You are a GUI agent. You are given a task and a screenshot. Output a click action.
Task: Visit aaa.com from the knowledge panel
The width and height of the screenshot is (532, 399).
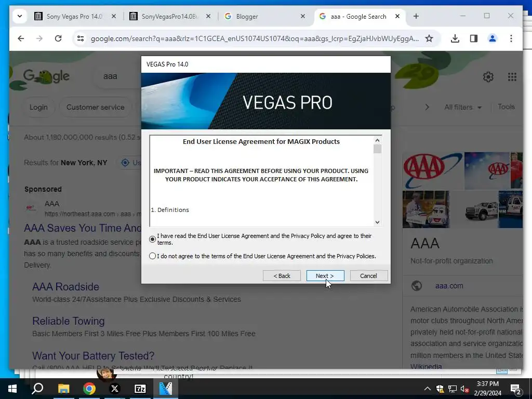point(449,286)
